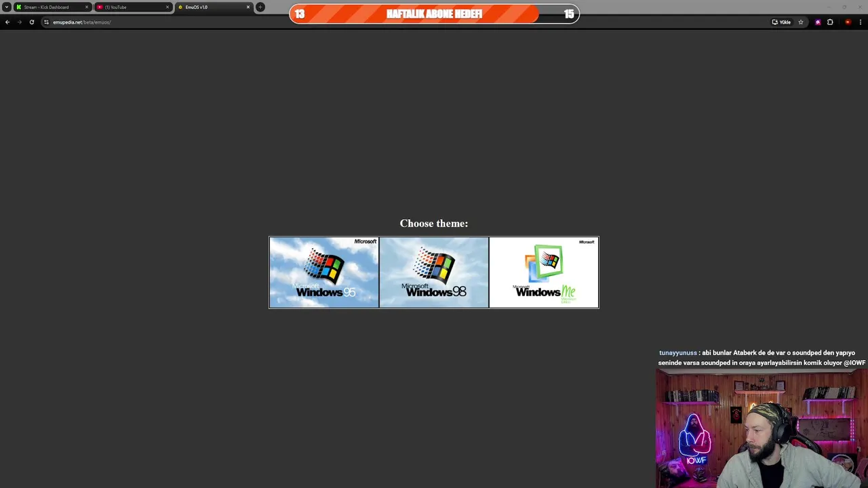This screenshot has width=868, height=488.
Task: Choose the Windows 98 theme
Action: tap(434, 272)
